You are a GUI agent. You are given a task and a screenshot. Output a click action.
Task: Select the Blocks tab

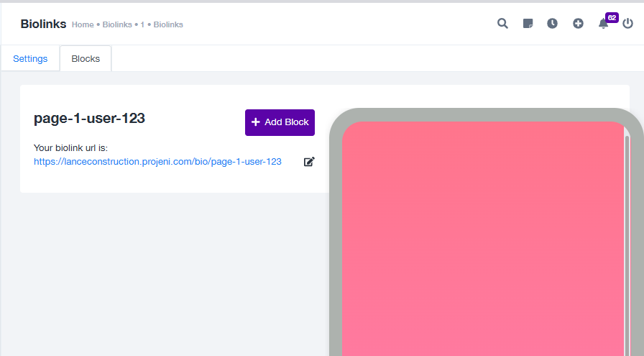coord(86,59)
